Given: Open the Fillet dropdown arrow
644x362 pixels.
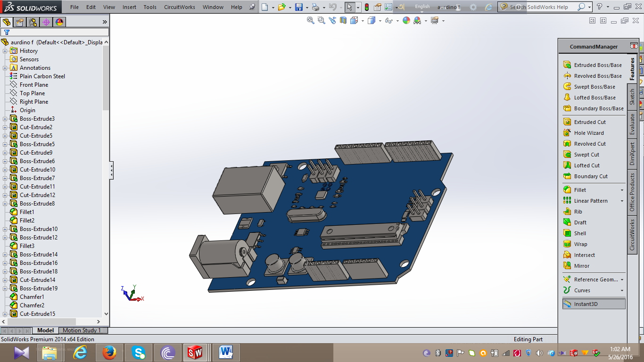Looking at the screenshot, I should coord(622,190).
